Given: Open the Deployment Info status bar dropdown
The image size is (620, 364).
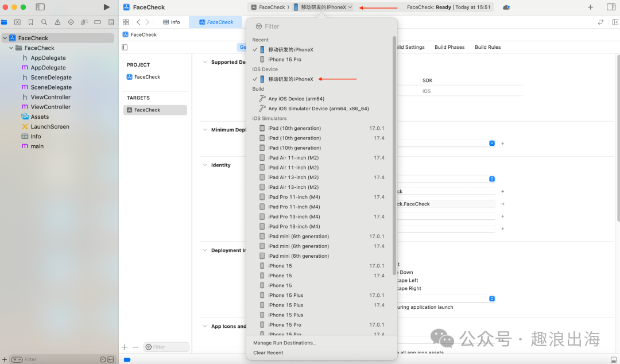Looking at the screenshot, I should tap(492, 299).
